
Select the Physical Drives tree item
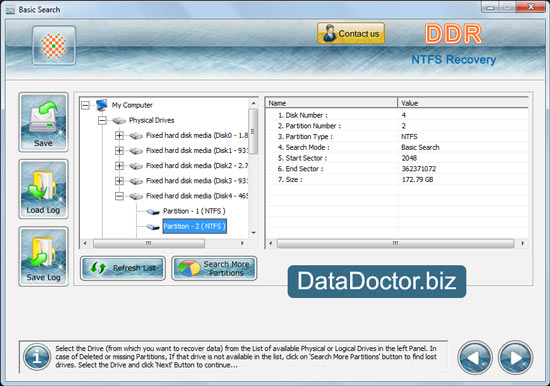pos(152,120)
